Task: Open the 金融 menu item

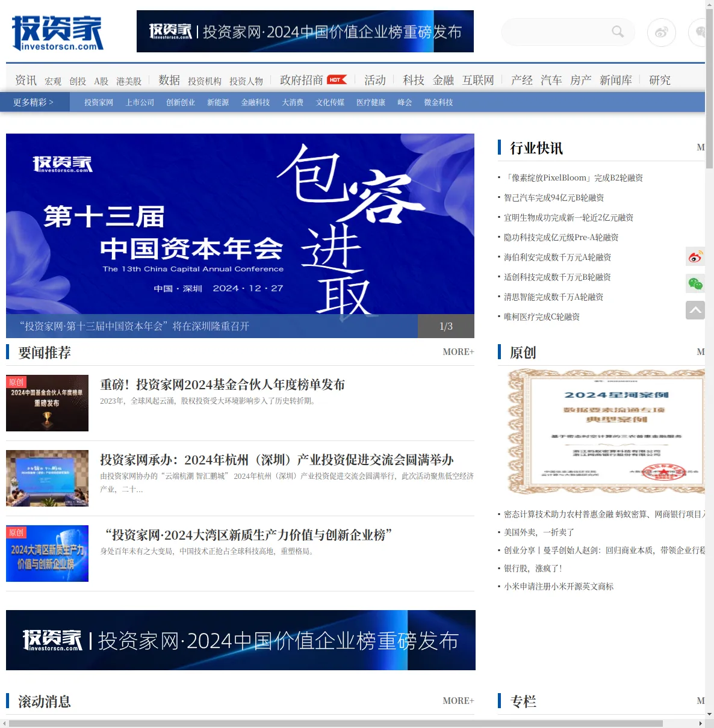Action: [x=443, y=80]
